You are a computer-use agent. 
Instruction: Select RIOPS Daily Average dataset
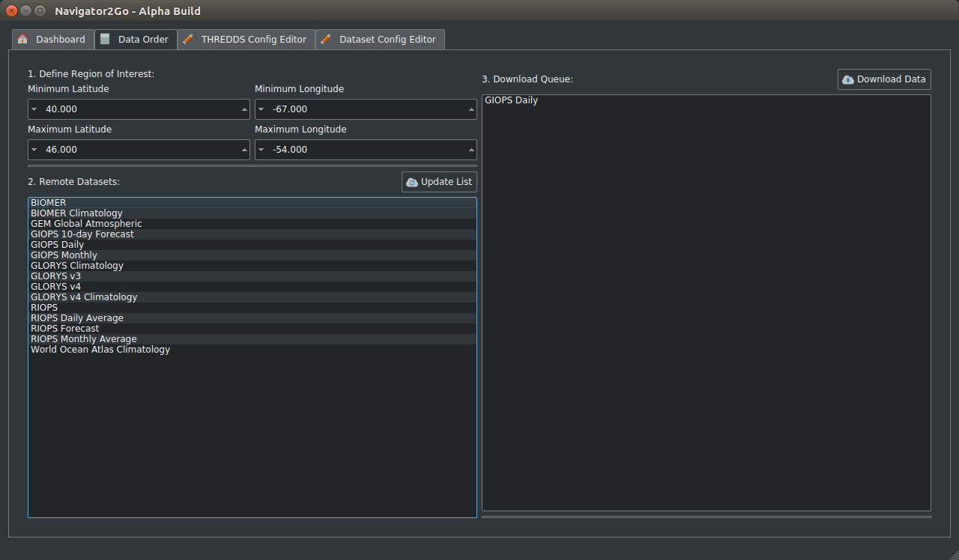pos(252,318)
